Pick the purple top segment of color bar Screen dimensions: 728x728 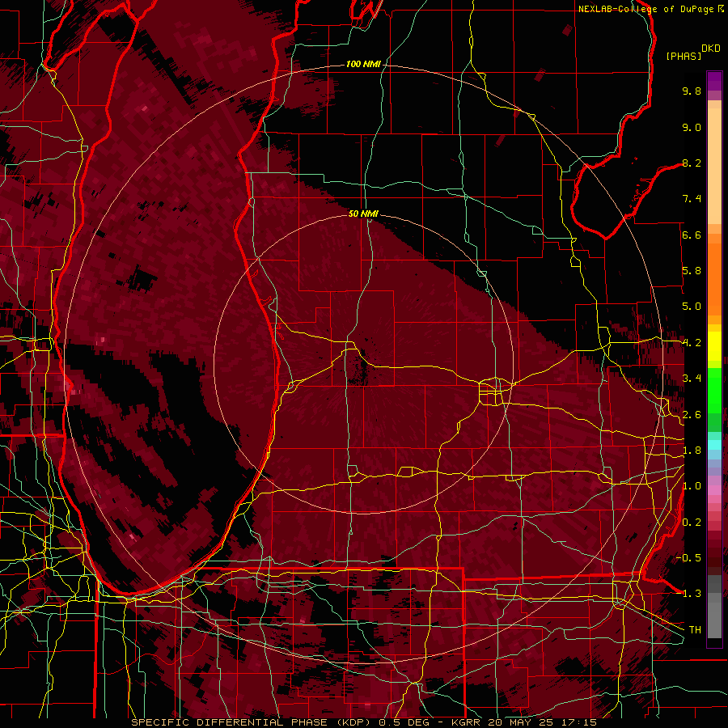click(714, 81)
